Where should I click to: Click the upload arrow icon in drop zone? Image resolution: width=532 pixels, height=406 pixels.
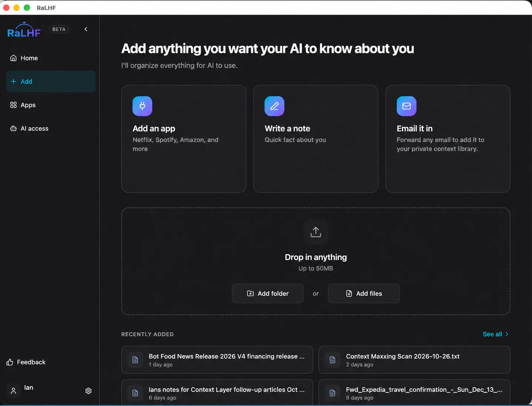tap(316, 232)
